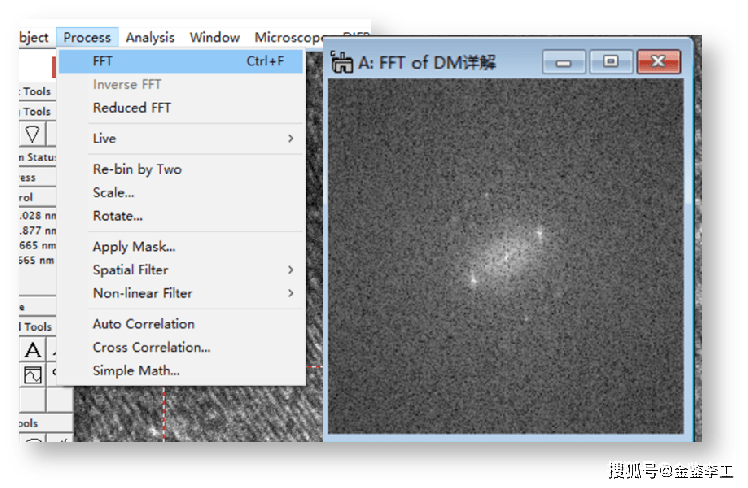748x488 pixels.
Task: Click the downward triangle tool icon
Action: 33,134
